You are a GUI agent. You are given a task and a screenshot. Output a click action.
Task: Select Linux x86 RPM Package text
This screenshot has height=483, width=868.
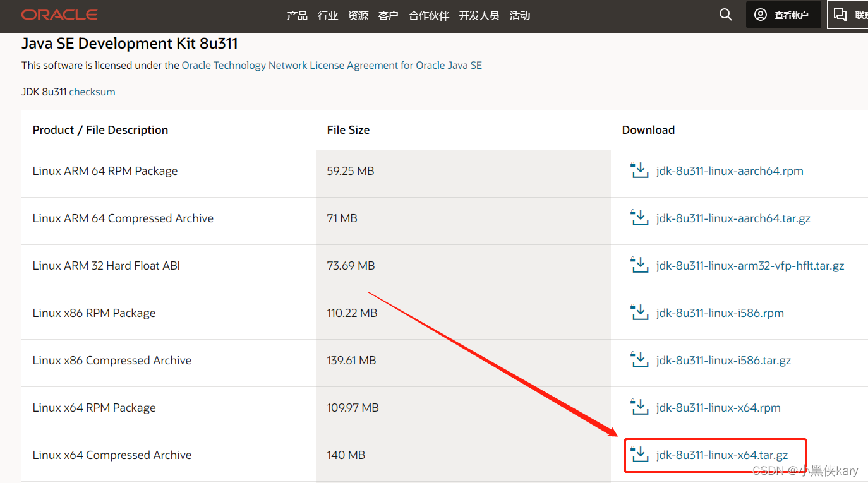pos(94,313)
